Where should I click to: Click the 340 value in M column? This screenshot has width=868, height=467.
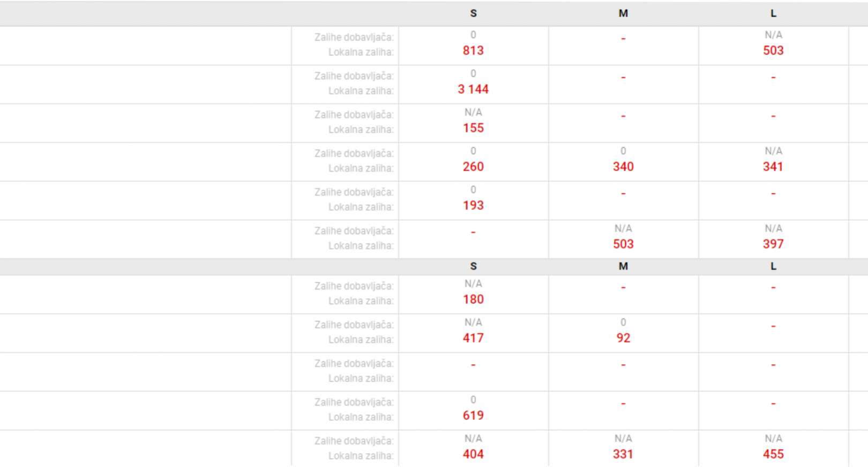click(623, 167)
